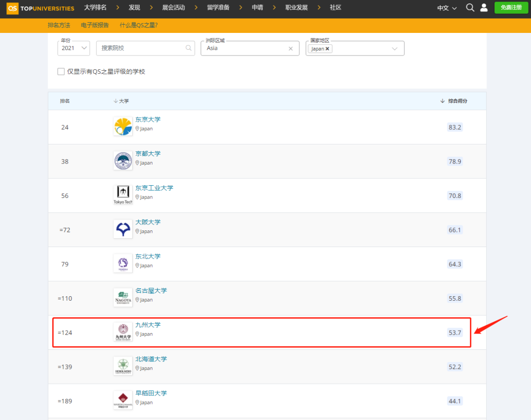The height and width of the screenshot is (420, 531).
Task: Remove the Japan country tag
Action: pos(327,49)
